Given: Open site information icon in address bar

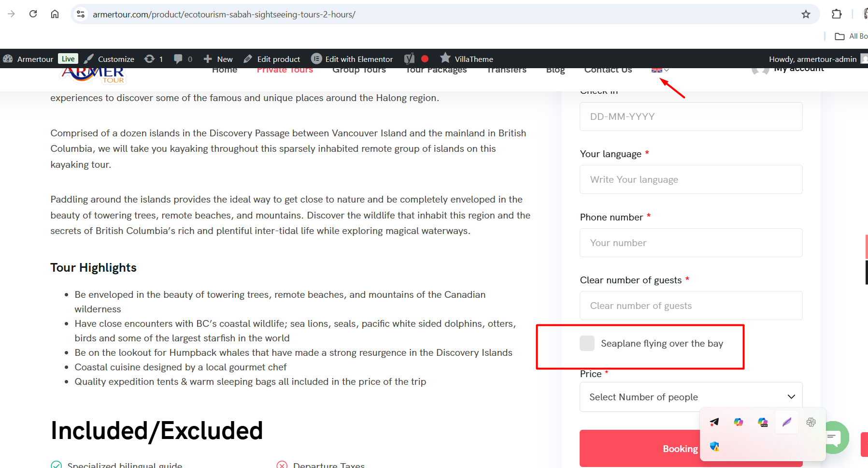Looking at the screenshot, I should (x=81, y=15).
